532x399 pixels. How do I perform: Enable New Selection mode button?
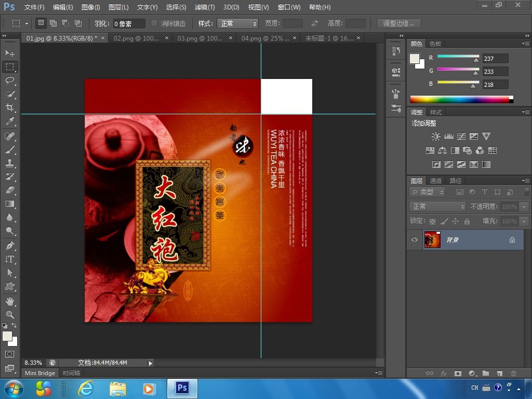41,23
